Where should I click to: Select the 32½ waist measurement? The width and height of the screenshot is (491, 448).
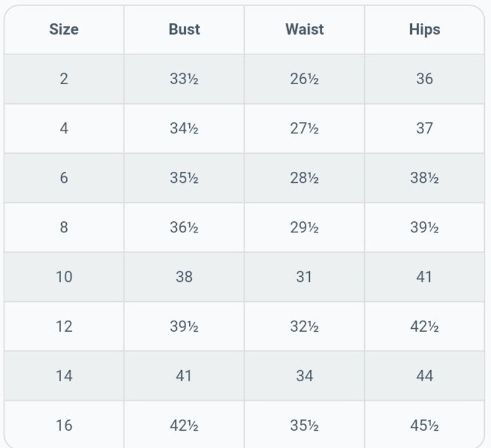pos(304,326)
